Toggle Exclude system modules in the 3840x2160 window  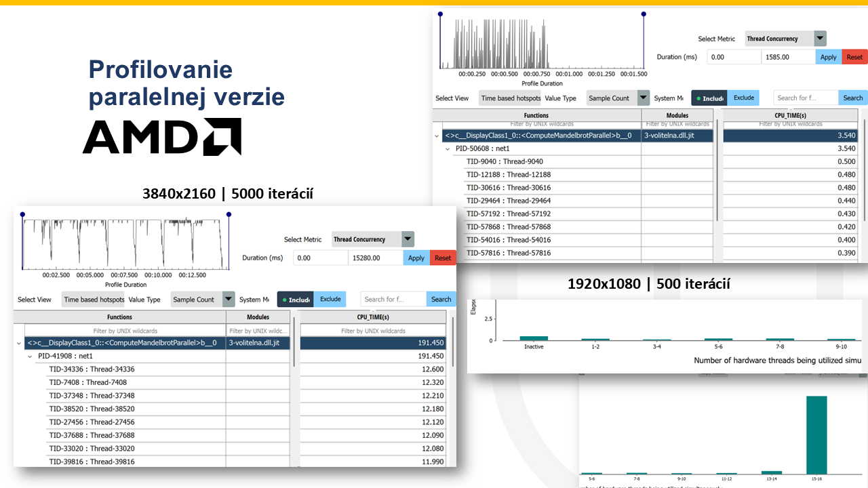point(330,299)
